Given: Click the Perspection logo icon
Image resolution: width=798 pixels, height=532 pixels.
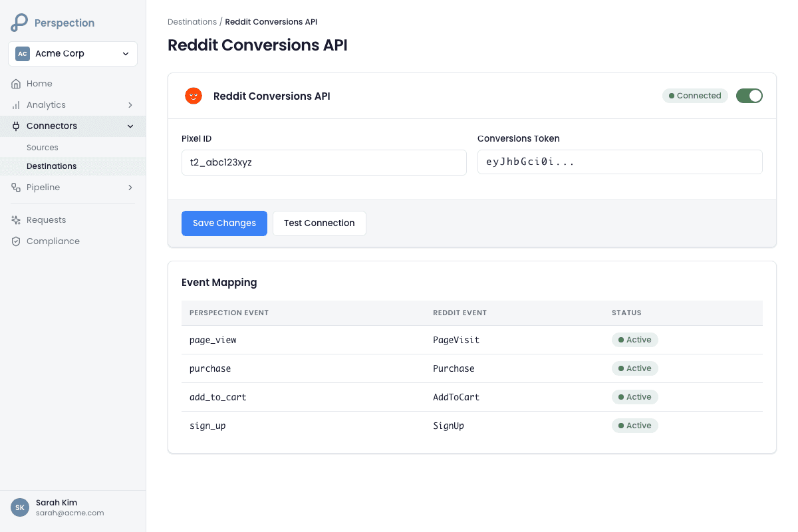Looking at the screenshot, I should (x=19, y=23).
